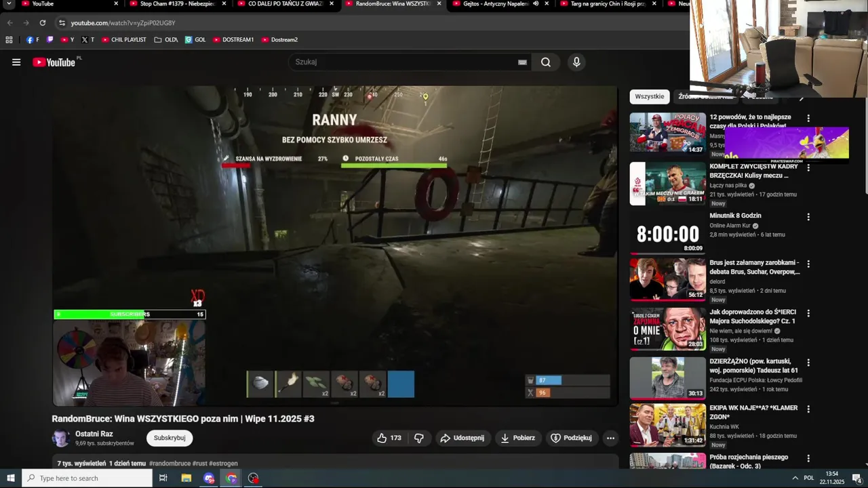Open options for 'DZIERŻĄŻNO' video
The image size is (868, 488).
point(808,363)
